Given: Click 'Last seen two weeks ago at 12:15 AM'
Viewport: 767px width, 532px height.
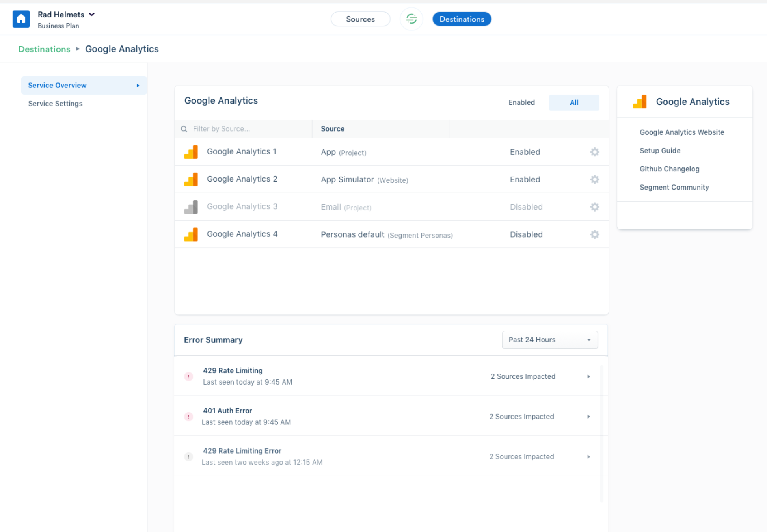Looking at the screenshot, I should click(x=262, y=463).
